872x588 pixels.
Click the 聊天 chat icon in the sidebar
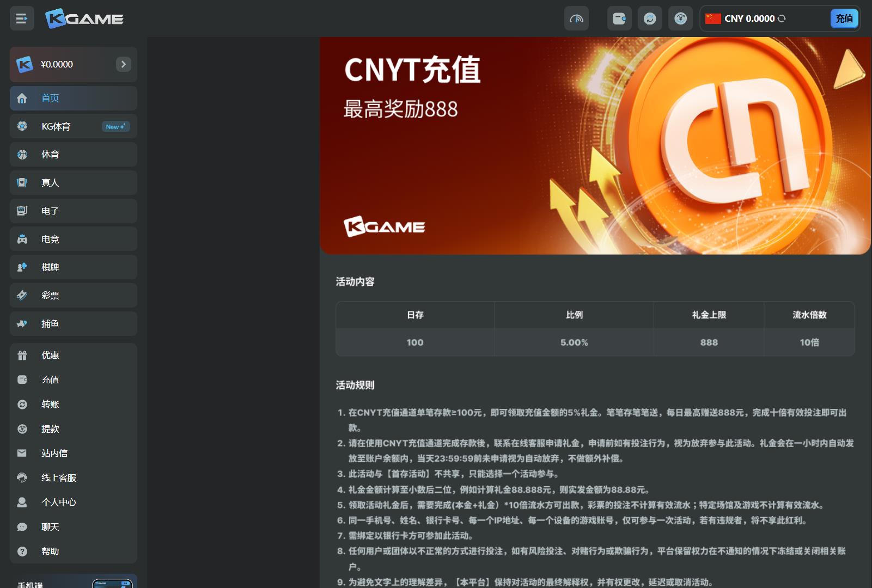coord(22,526)
